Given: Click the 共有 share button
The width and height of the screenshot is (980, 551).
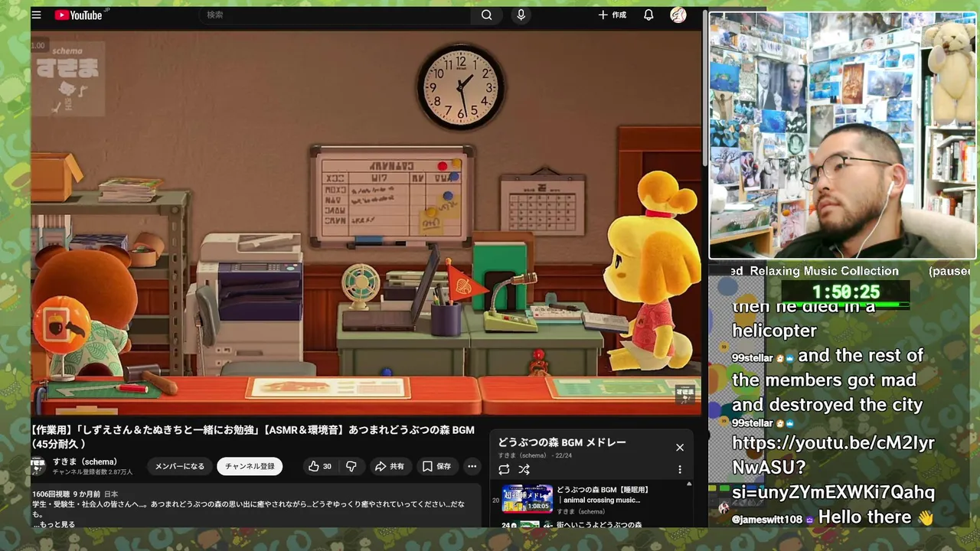Looking at the screenshot, I should pyautogui.click(x=390, y=466).
